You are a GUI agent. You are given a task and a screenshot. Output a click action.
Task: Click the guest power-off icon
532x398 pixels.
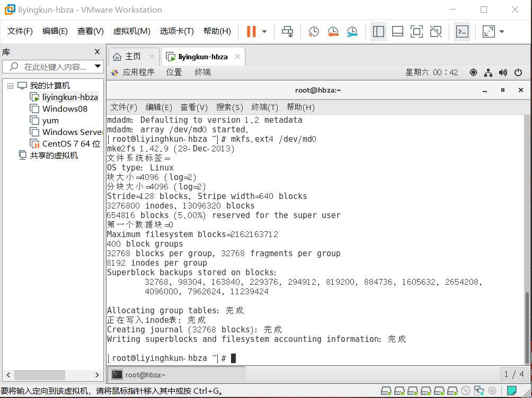pyautogui.click(x=518, y=72)
